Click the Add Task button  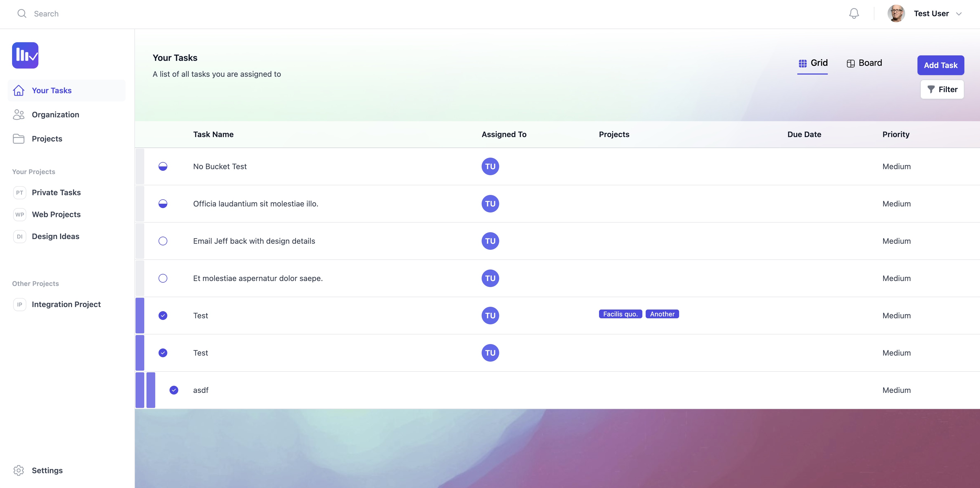point(941,66)
